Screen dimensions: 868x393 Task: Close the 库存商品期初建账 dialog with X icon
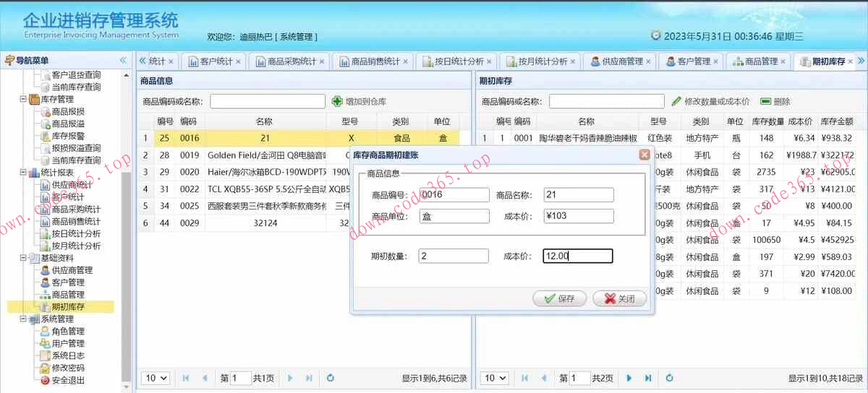pyautogui.click(x=644, y=155)
